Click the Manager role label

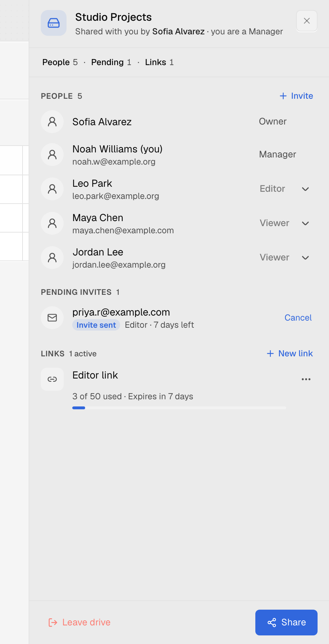point(278,155)
